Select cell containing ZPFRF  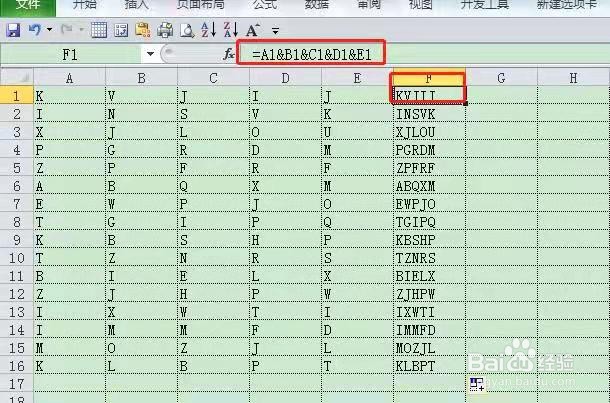[429, 168]
